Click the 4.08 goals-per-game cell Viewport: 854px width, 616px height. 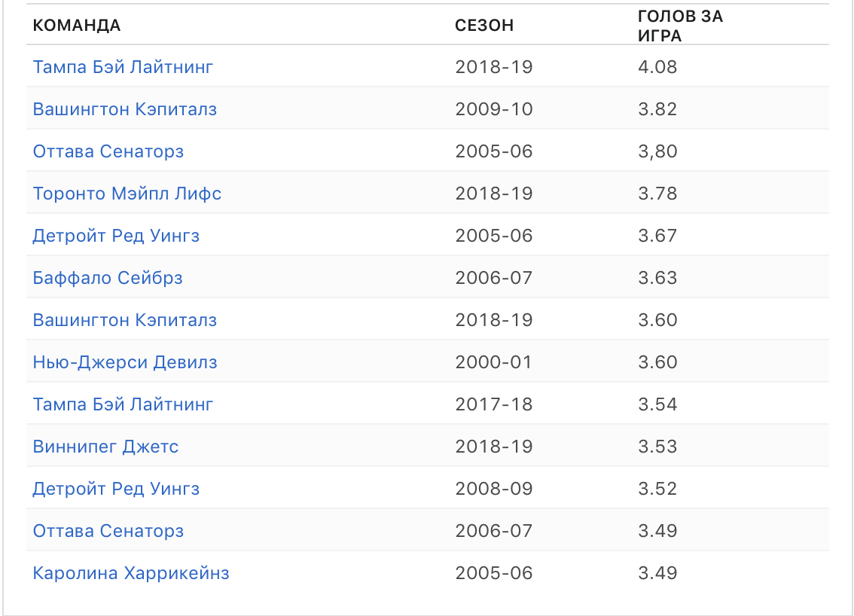(657, 67)
